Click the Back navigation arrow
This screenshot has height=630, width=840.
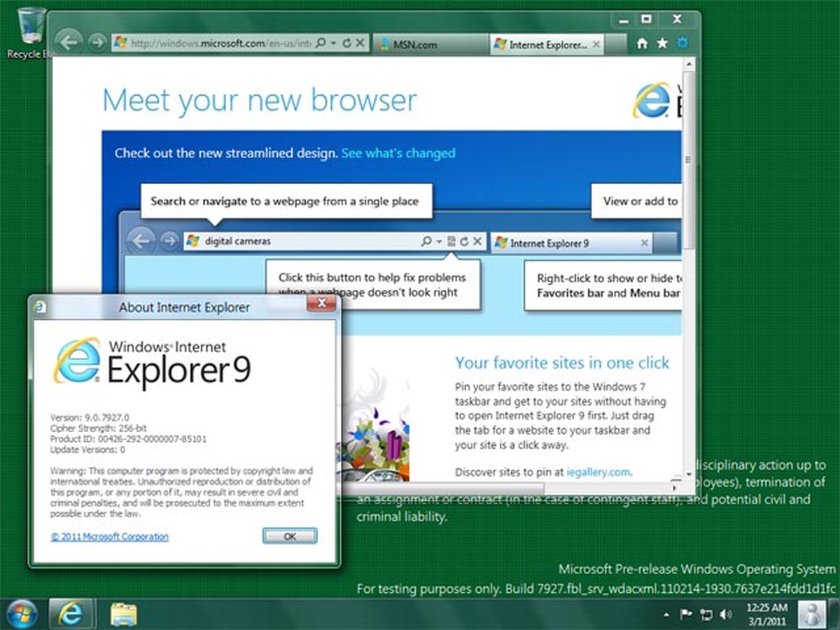[69, 43]
